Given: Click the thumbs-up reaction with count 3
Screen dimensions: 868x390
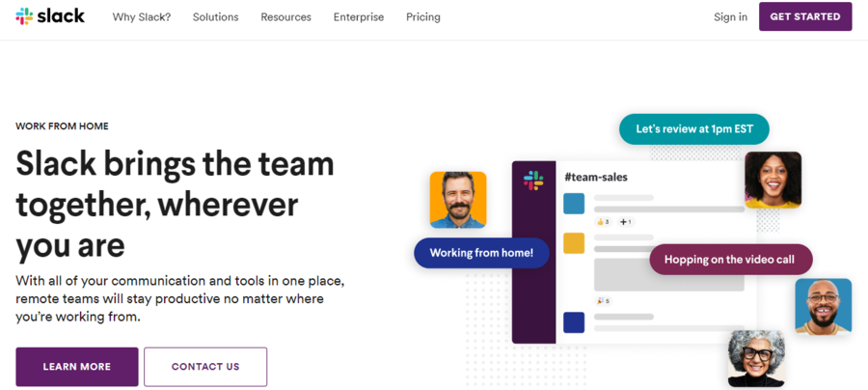Looking at the screenshot, I should click(x=604, y=222).
